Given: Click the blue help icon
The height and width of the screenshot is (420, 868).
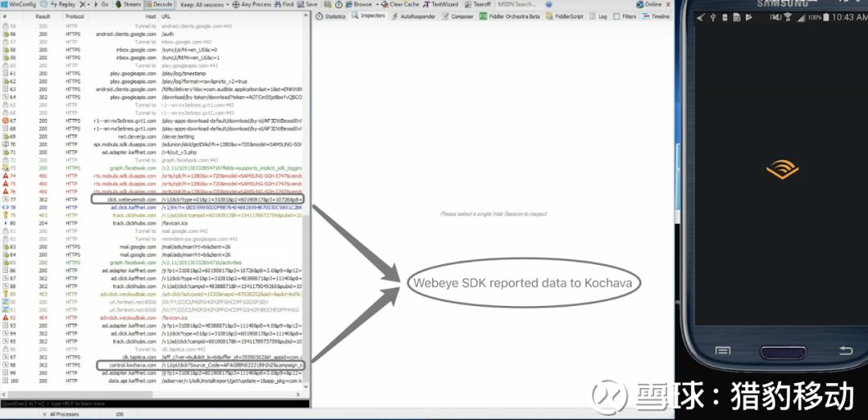Looking at the screenshot, I should (549, 4).
